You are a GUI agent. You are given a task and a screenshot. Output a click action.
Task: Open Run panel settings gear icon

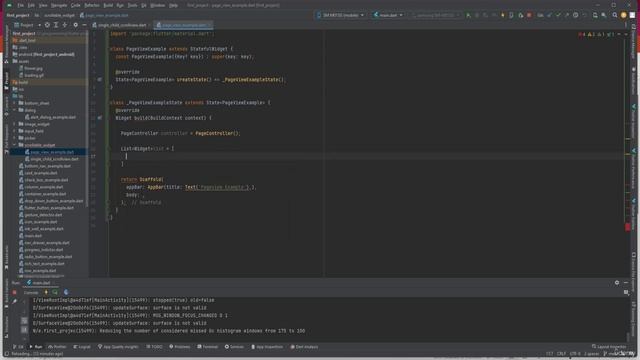coord(617,282)
